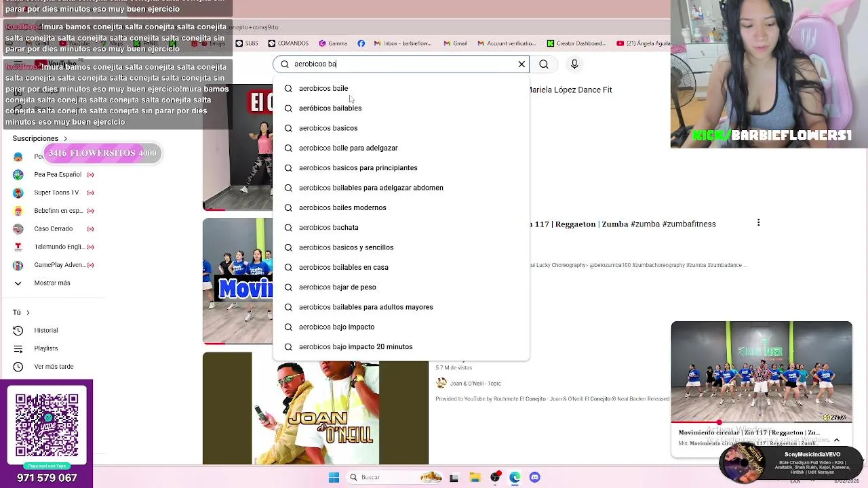
Task: Open 'Joan & O'Neill - Topic' channel link
Action: click(x=475, y=384)
